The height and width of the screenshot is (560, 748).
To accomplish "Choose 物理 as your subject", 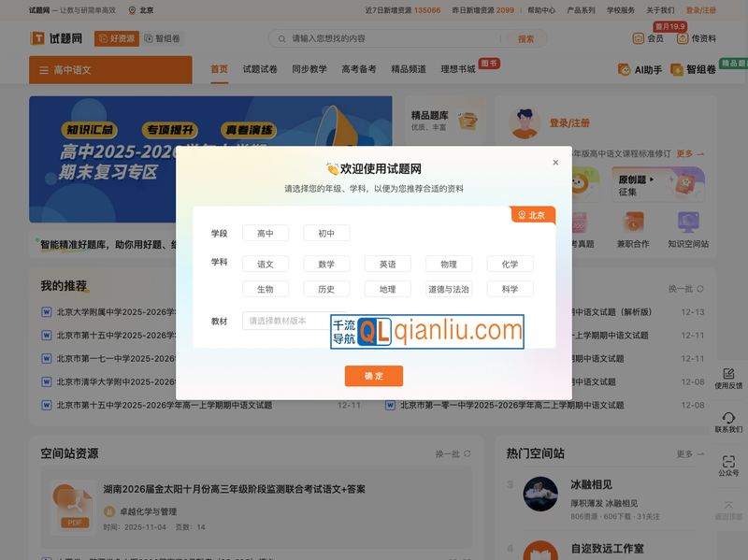I will tap(449, 263).
